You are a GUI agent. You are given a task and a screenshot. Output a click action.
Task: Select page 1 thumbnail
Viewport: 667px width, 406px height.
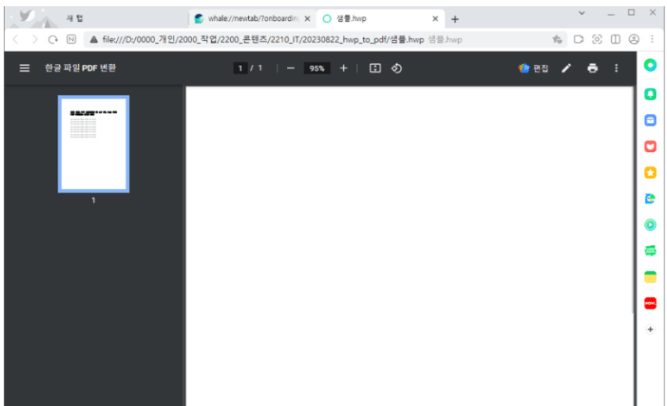(x=94, y=144)
